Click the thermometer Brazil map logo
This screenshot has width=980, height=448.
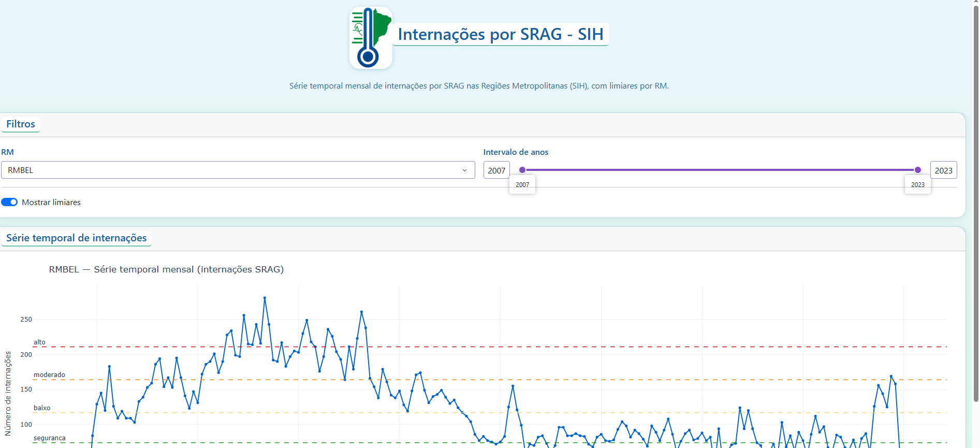point(371,38)
